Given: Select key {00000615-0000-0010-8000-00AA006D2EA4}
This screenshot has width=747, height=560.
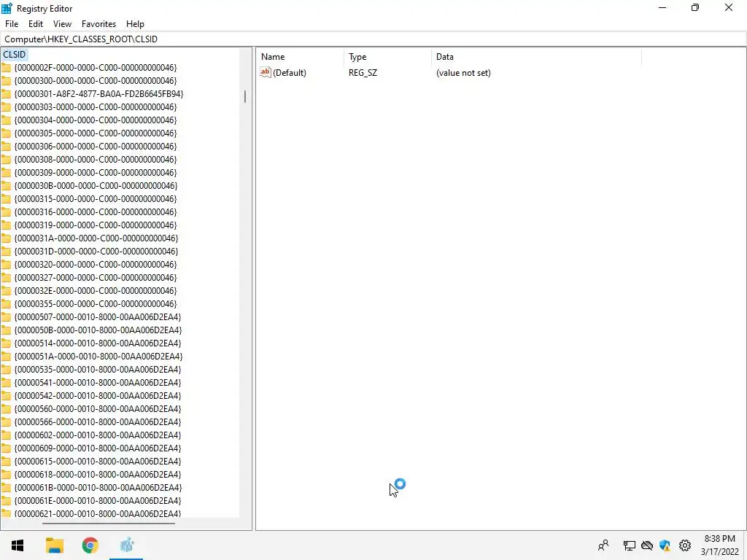Looking at the screenshot, I should tap(98, 462).
